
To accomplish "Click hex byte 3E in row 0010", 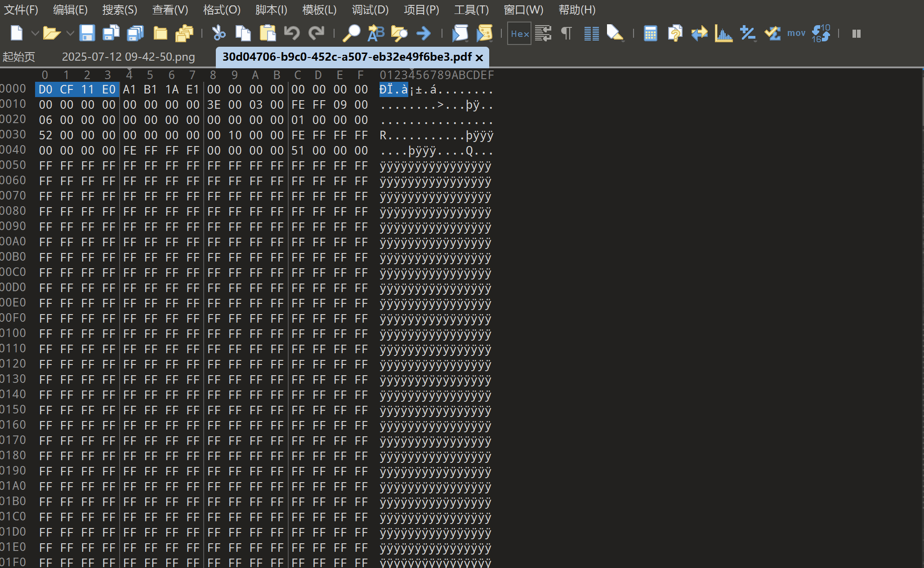I will pos(214,105).
